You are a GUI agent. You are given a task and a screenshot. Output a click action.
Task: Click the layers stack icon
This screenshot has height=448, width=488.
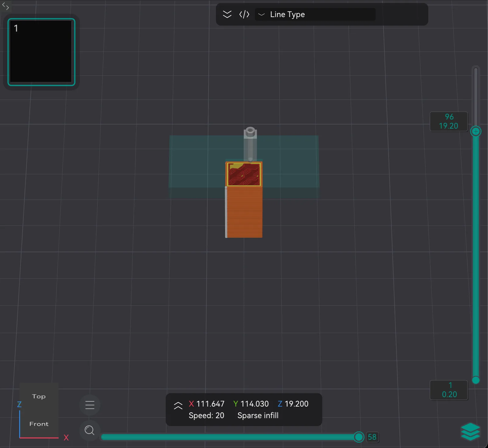tap(471, 432)
